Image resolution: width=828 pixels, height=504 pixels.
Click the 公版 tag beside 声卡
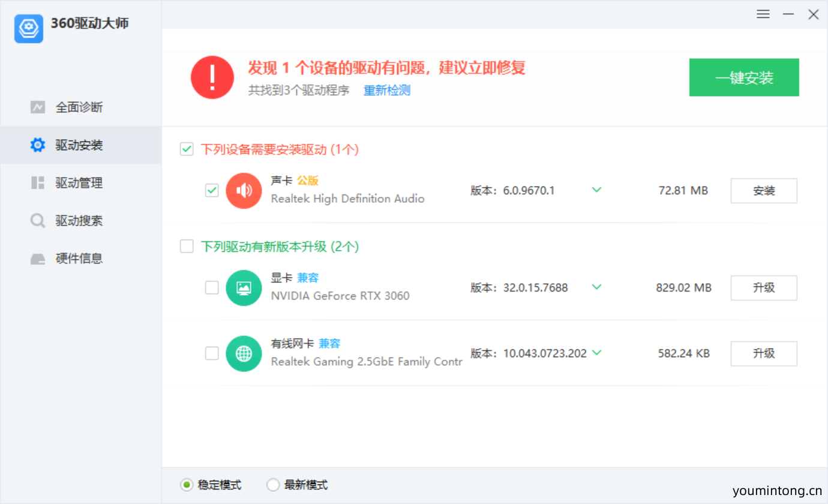coord(308,181)
